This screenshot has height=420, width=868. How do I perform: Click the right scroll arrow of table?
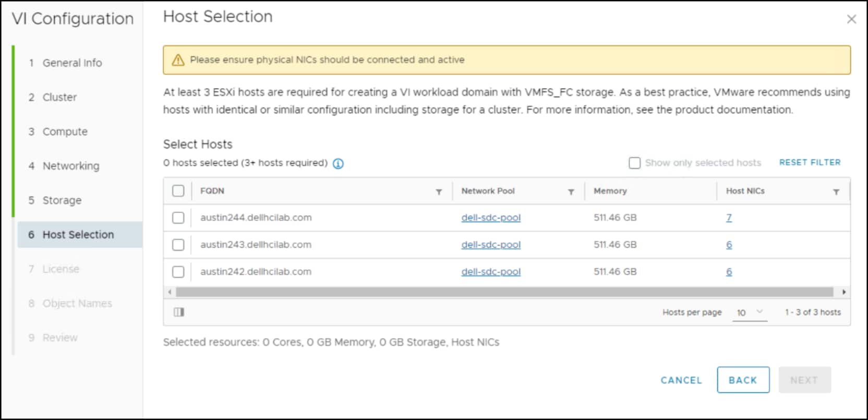click(844, 292)
